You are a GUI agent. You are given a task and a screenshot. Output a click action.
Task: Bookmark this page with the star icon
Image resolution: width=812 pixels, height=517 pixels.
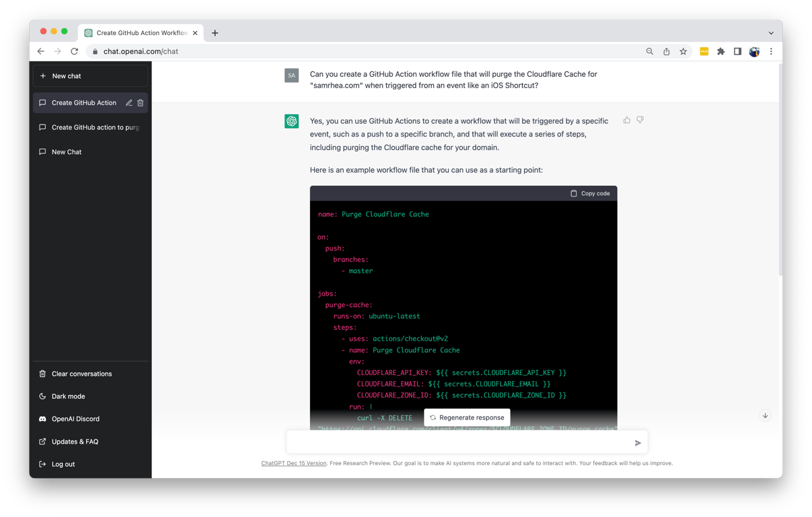click(684, 51)
